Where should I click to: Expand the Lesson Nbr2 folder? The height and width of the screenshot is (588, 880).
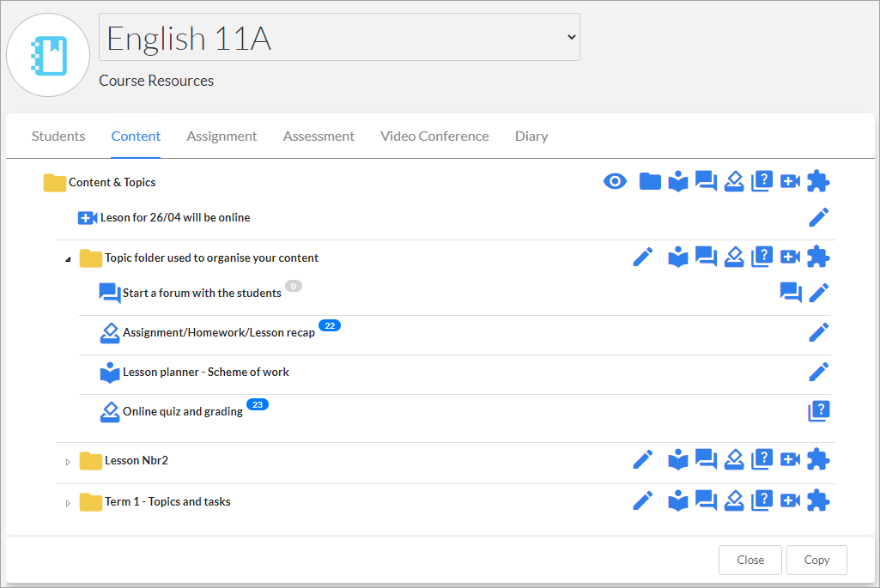[68, 463]
